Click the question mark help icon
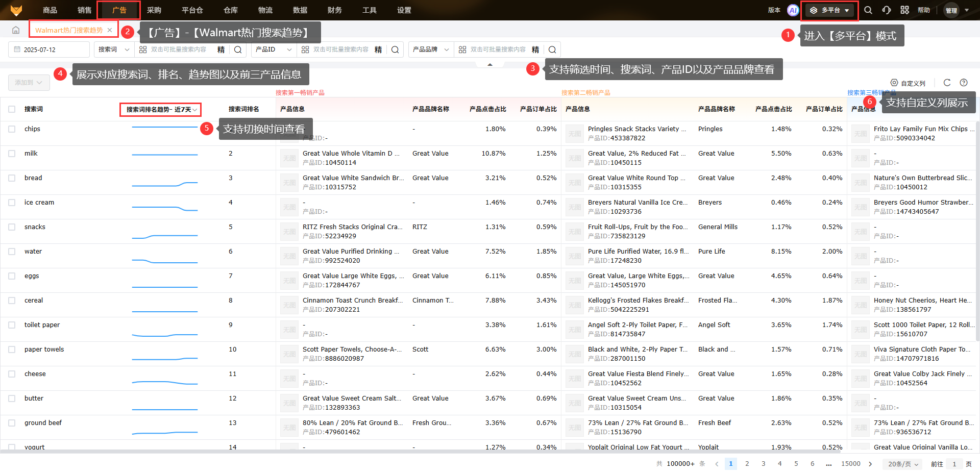The height and width of the screenshot is (474, 980). pos(964,83)
